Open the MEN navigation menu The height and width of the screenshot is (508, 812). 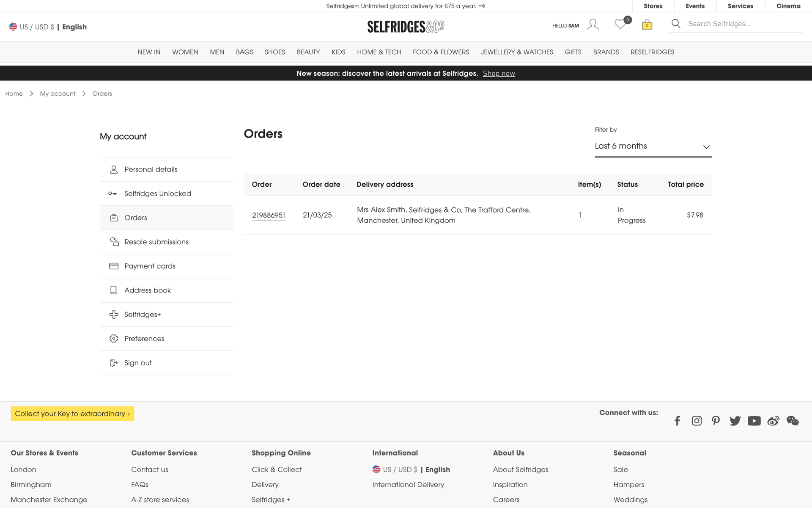[217, 52]
